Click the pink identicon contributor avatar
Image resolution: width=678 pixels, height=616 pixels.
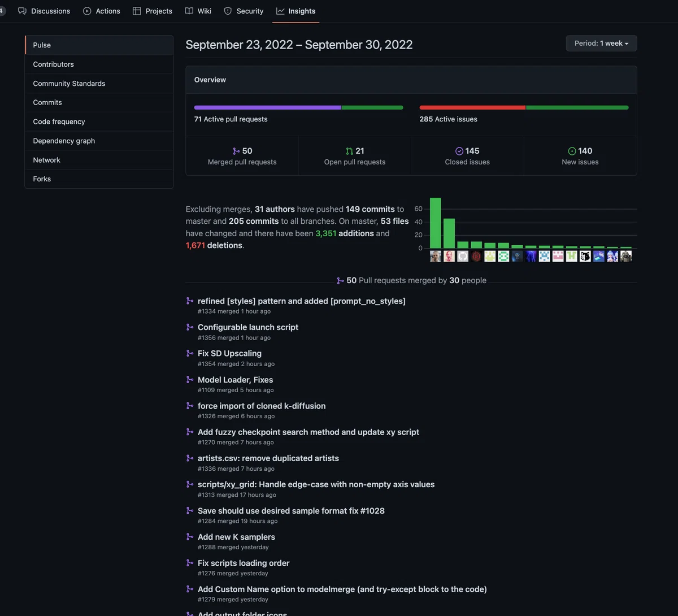pos(558,256)
